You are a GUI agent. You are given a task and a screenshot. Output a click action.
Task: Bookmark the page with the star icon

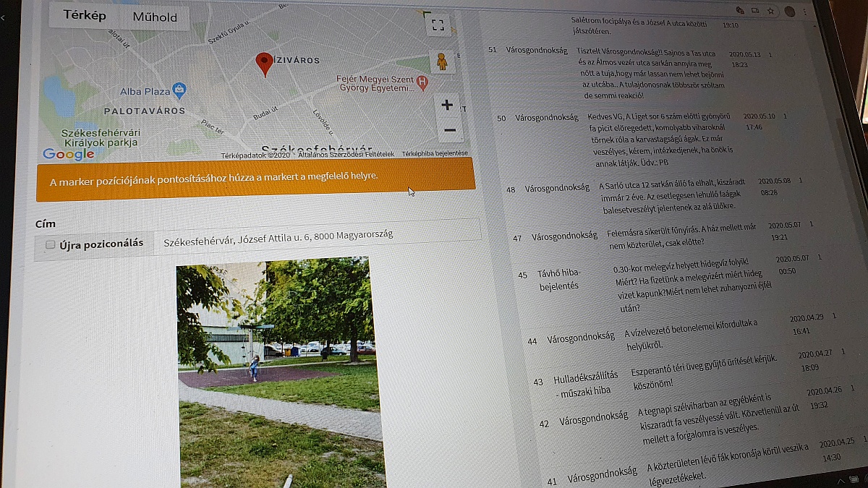point(770,10)
